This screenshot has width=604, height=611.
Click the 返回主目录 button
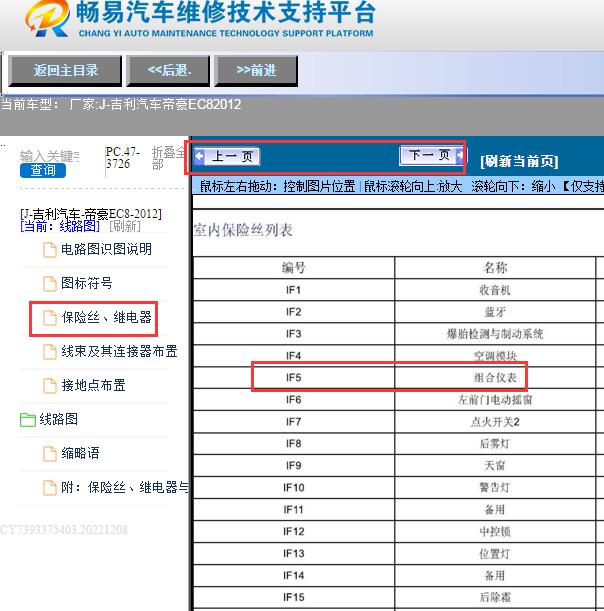tap(65, 71)
